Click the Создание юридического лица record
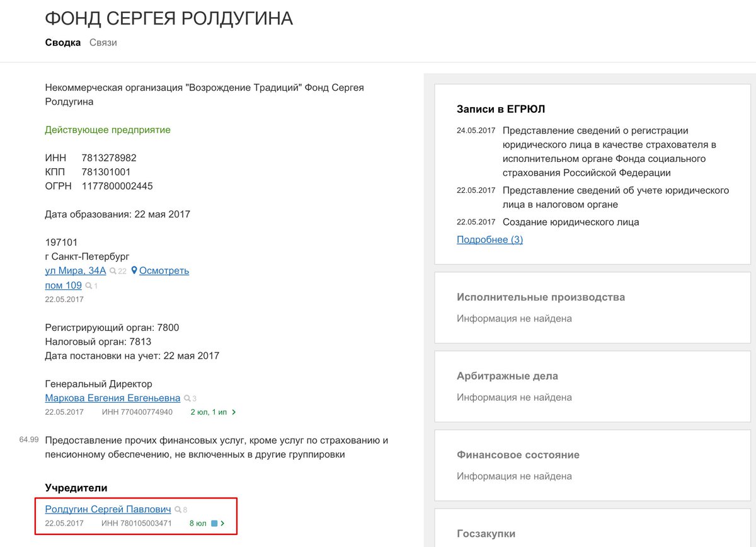The width and height of the screenshot is (756, 547). (571, 222)
